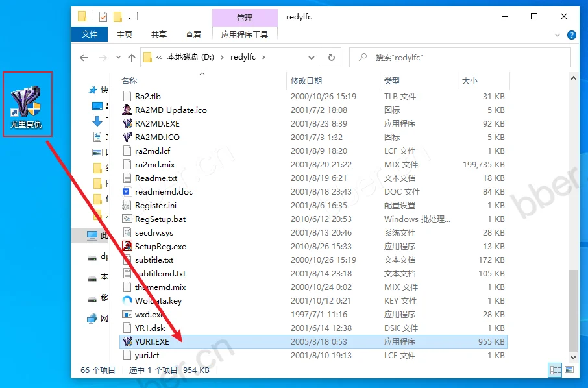
Task: Show hidden breadcrumb path levels
Action: pos(159,57)
